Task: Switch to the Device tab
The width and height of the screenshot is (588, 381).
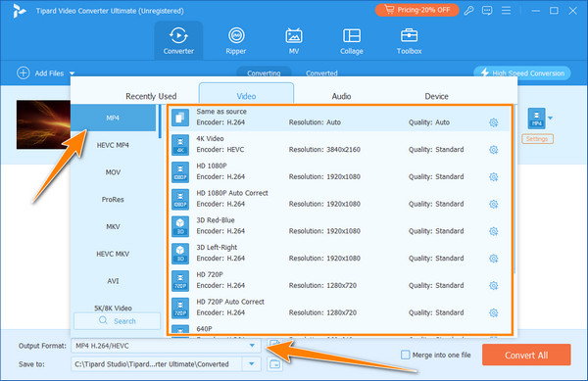Action: click(436, 96)
